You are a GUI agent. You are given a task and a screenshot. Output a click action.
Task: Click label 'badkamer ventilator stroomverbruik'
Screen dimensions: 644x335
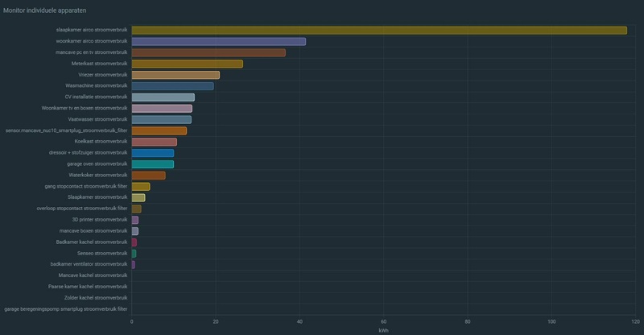pos(89,264)
